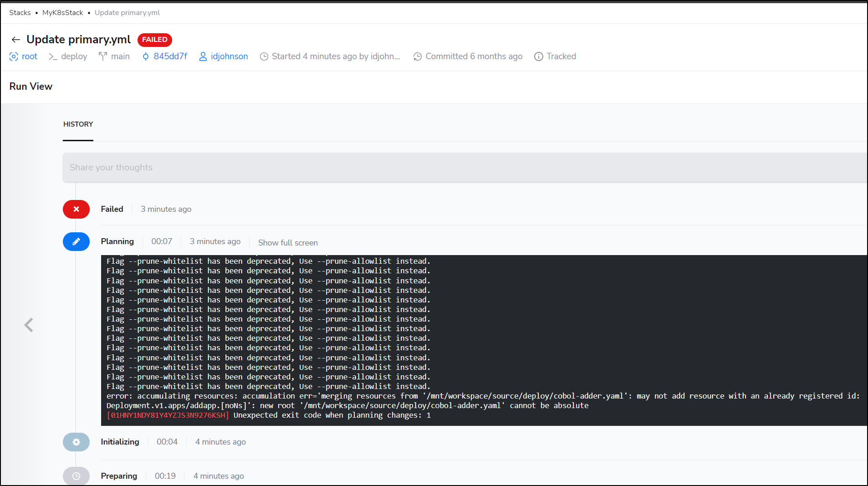
Task: Click the Tracked label
Action: click(562, 56)
